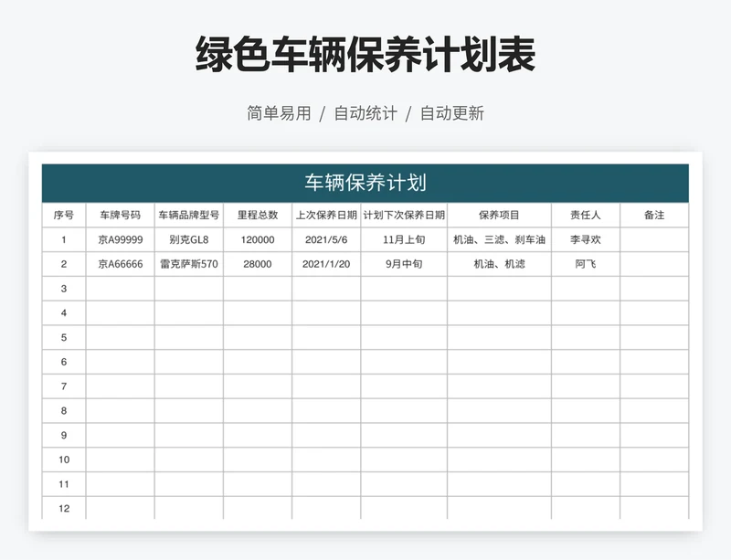Click the 上次保养日期 column header
The image size is (731, 560).
pyautogui.click(x=326, y=215)
